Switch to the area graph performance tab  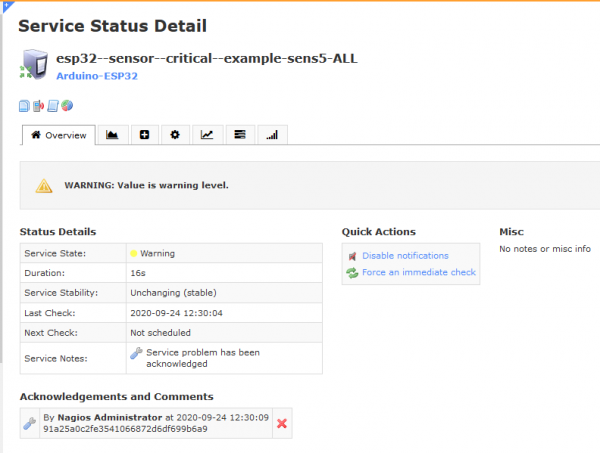coord(112,135)
